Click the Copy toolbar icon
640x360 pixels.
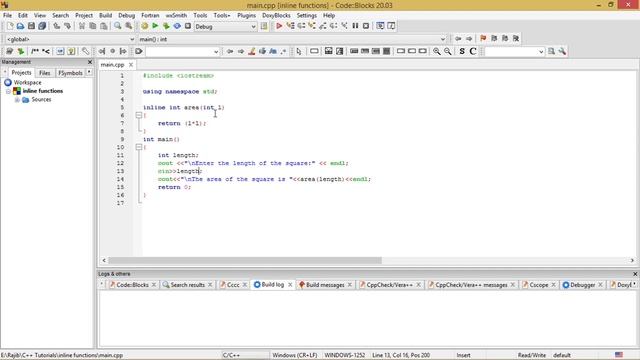(x=93, y=26)
